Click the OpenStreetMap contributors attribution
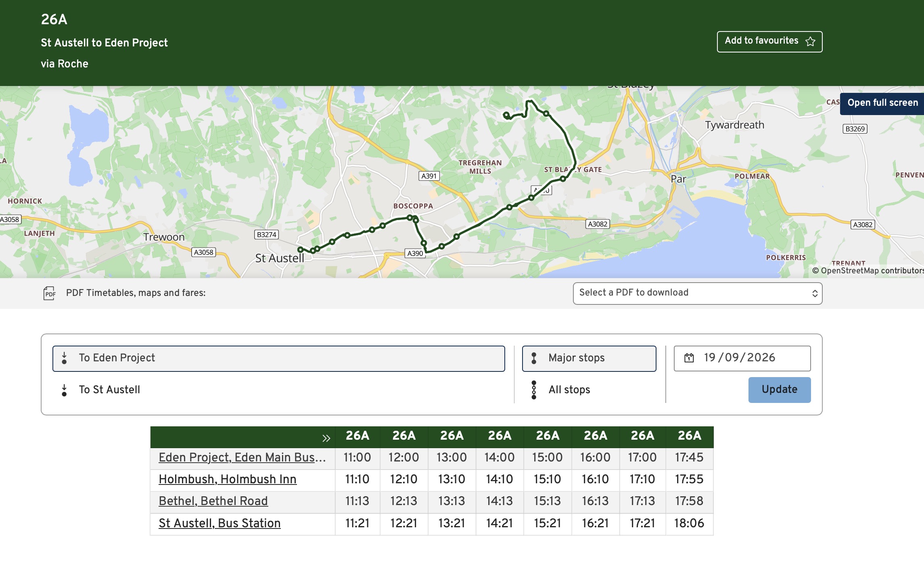The width and height of the screenshot is (924, 562). tap(868, 271)
